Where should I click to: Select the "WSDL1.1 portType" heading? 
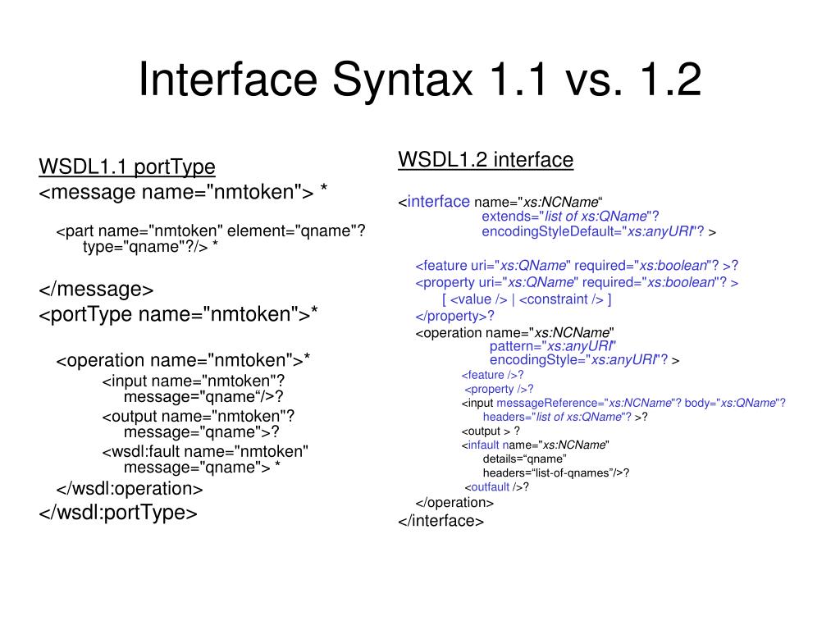coord(127,167)
